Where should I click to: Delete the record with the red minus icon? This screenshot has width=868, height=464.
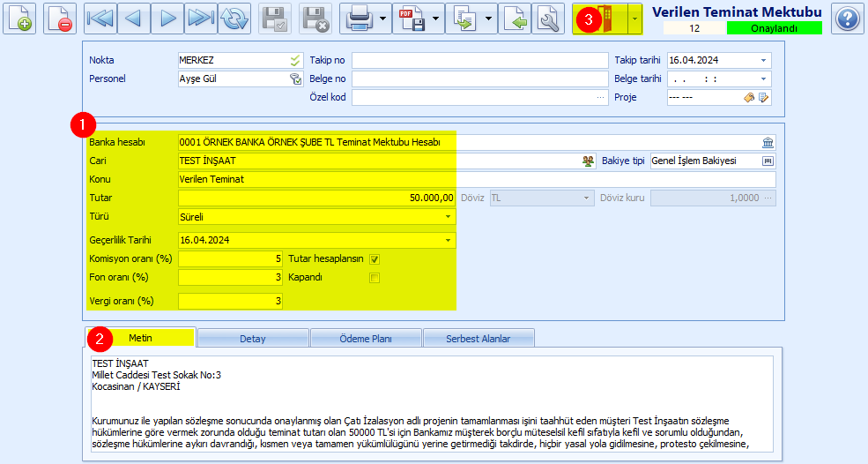coord(60,19)
